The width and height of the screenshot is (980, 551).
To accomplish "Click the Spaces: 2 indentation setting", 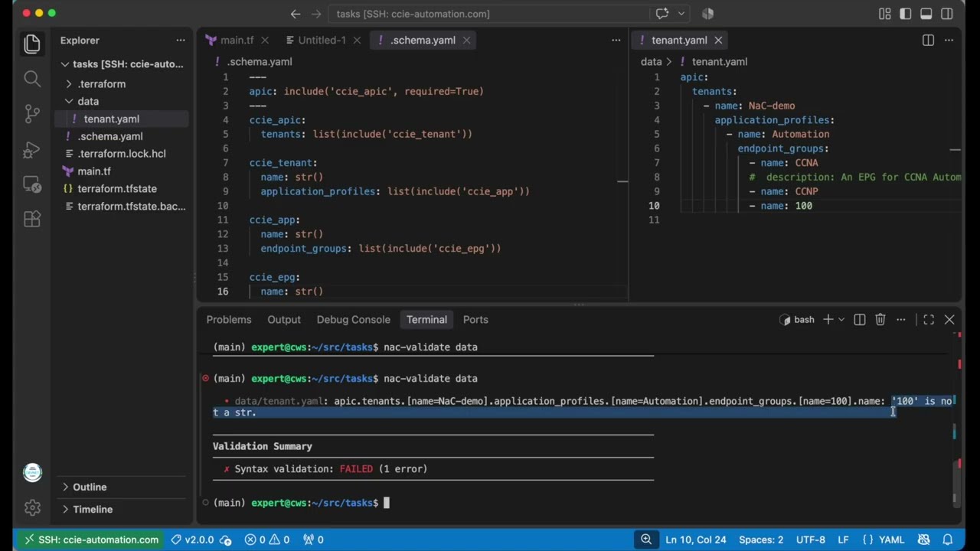I will click(x=761, y=540).
